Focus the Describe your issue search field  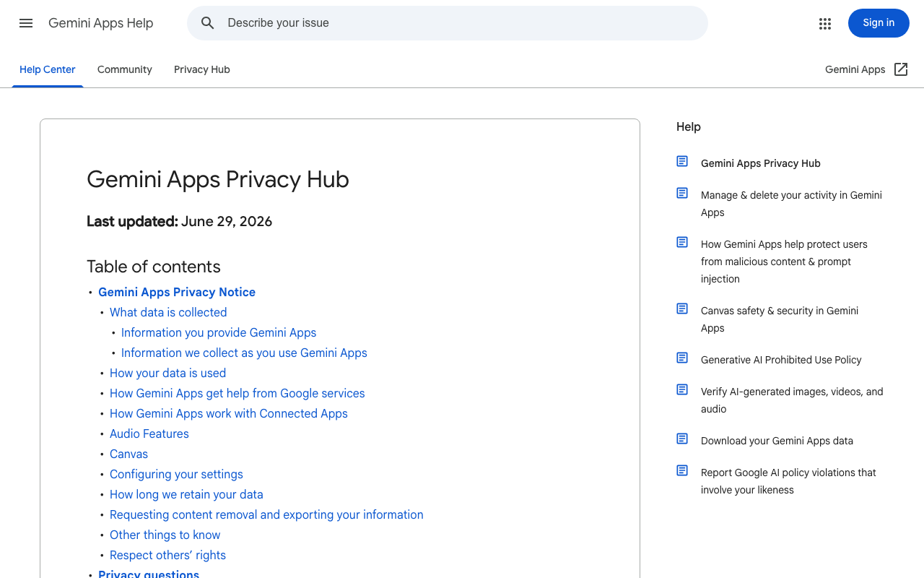[448, 23]
